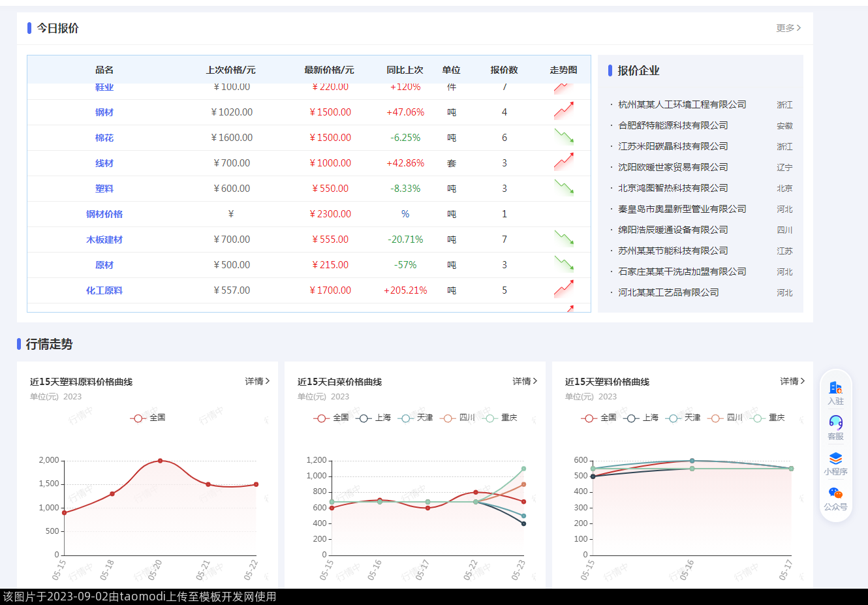Click the 同比上次 column header
Screen dimensions: 868x605
[x=405, y=70]
